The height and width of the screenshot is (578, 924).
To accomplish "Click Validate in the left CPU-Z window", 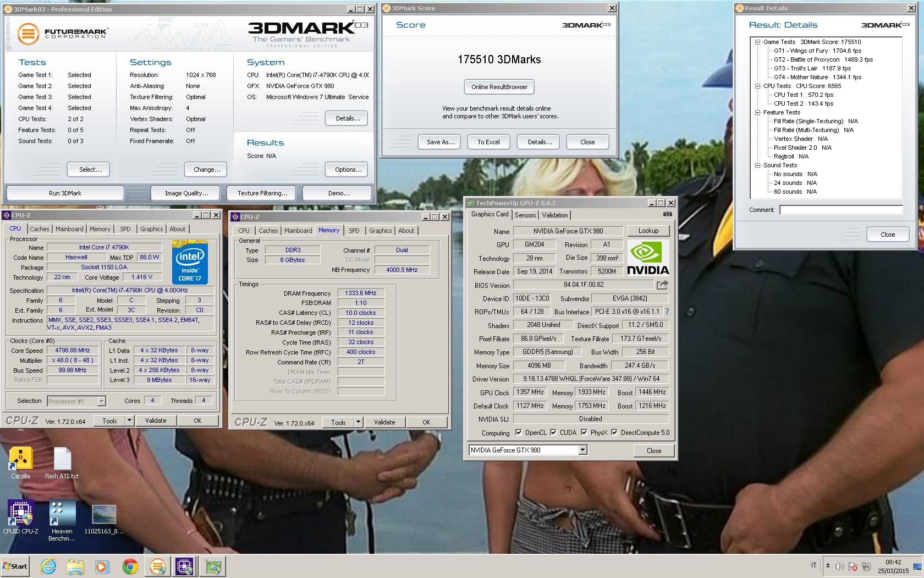I will 156,421.
